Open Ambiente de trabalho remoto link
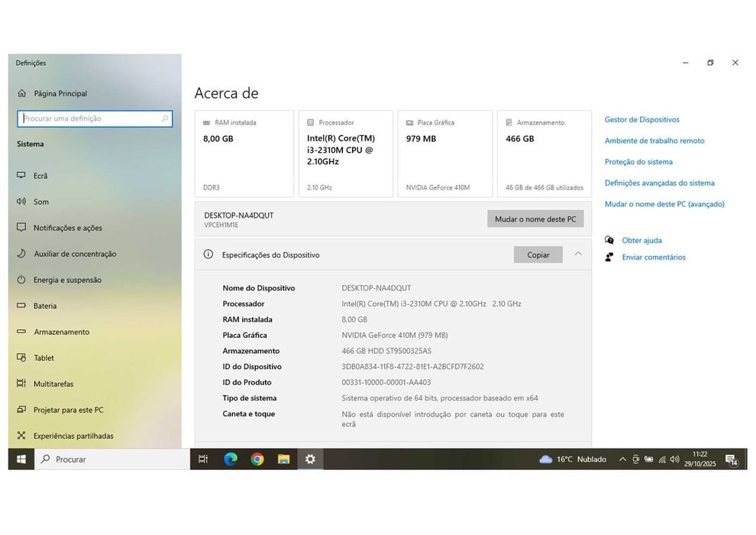Image resolution: width=756 pixels, height=535 pixels. 654,141
